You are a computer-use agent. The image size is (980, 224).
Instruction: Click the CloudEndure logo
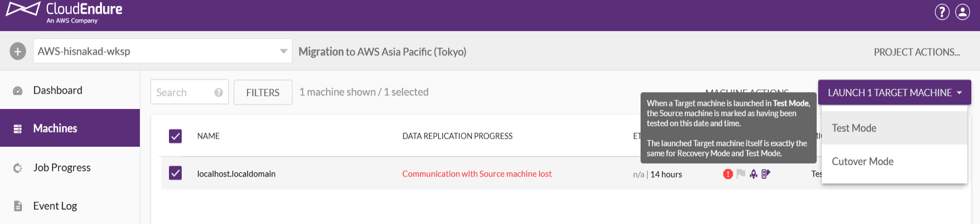64,12
